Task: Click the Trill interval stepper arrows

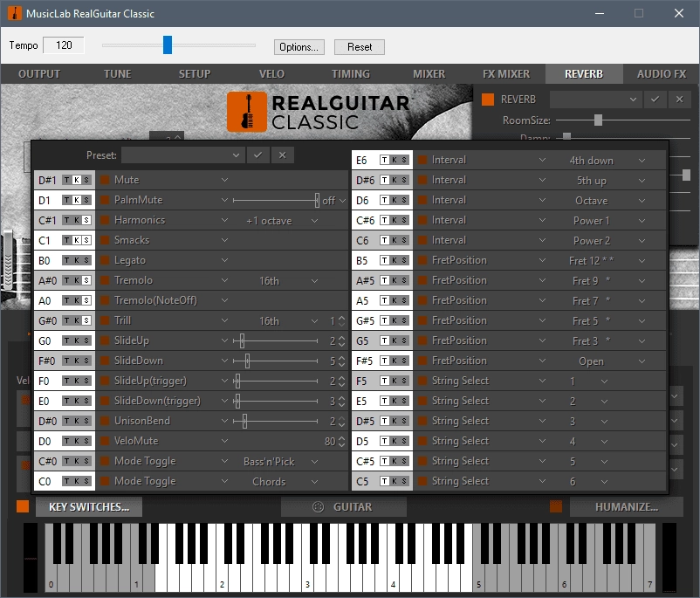Action: point(341,320)
